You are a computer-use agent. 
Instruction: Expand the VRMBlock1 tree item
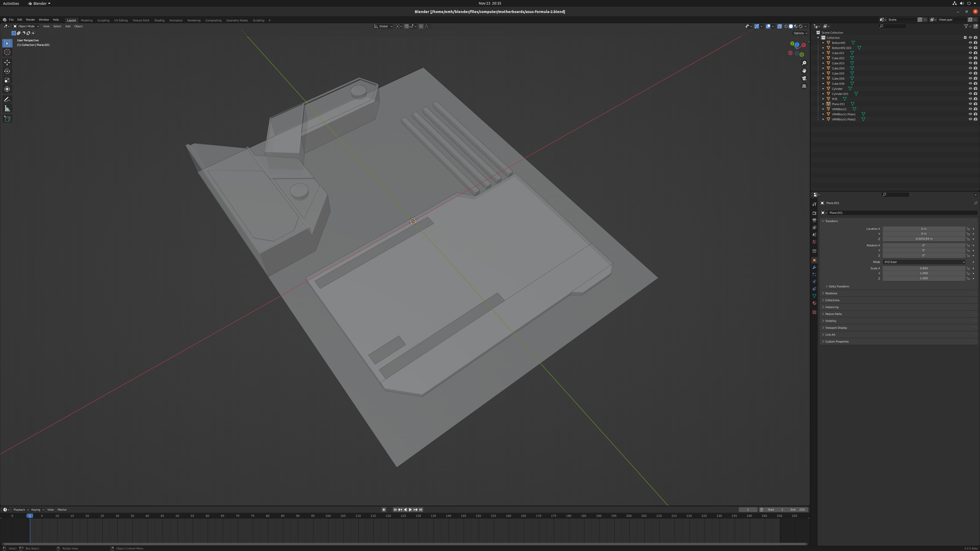pyautogui.click(x=823, y=109)
